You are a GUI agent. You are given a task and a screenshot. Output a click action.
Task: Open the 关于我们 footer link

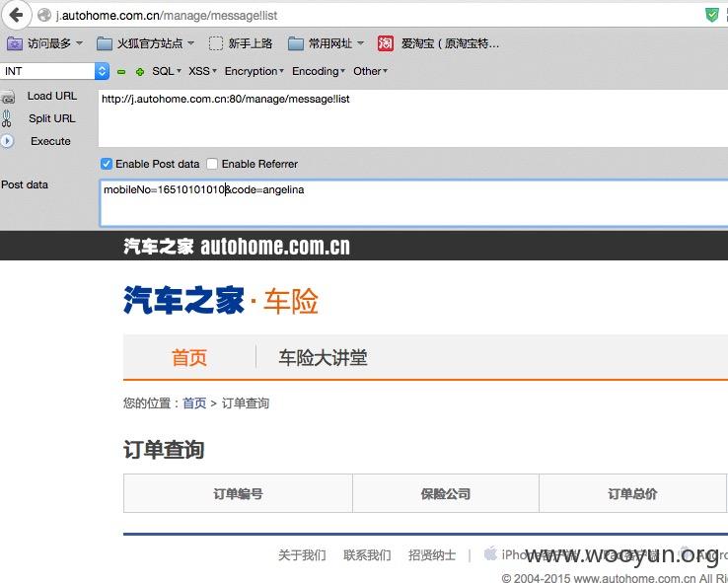pyautogui.click(x=302, y=555)
